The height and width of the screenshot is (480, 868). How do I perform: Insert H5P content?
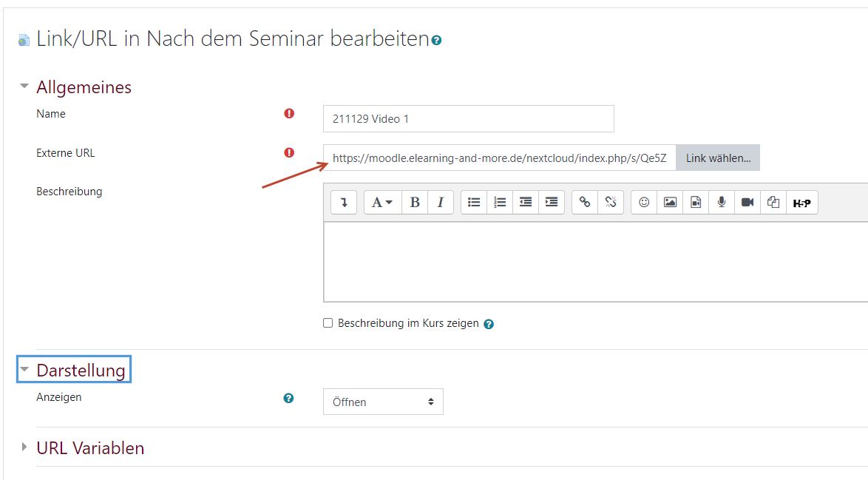(x=801, y=202)
